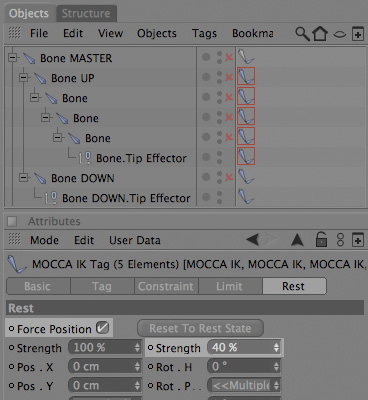Toggle the red X enable mark on Bone MASTER
Screen dimensions: 368x400
coord(229,57)
